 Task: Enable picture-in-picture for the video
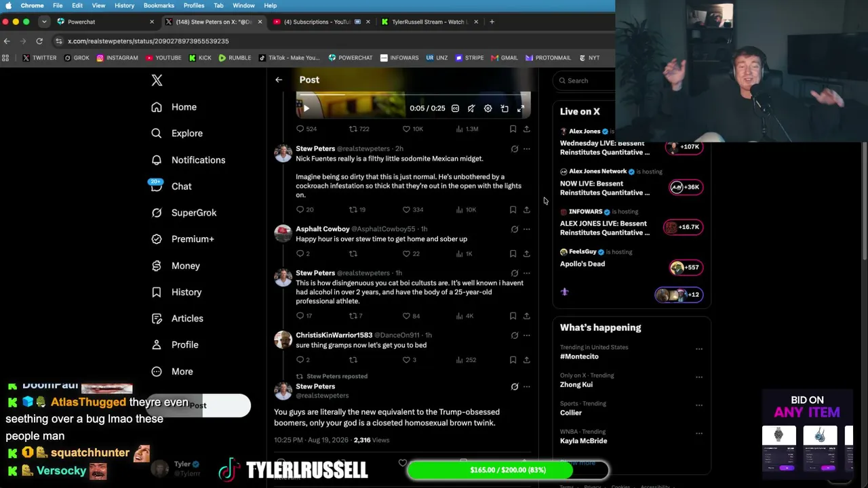click(505, 108)
